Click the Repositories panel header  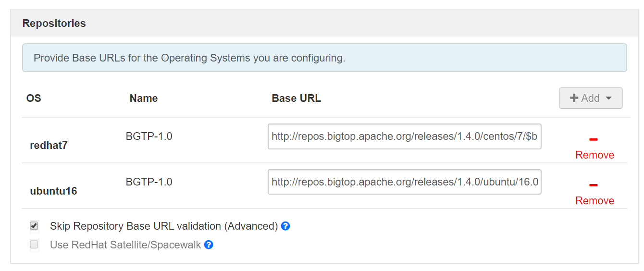(54, 24)
